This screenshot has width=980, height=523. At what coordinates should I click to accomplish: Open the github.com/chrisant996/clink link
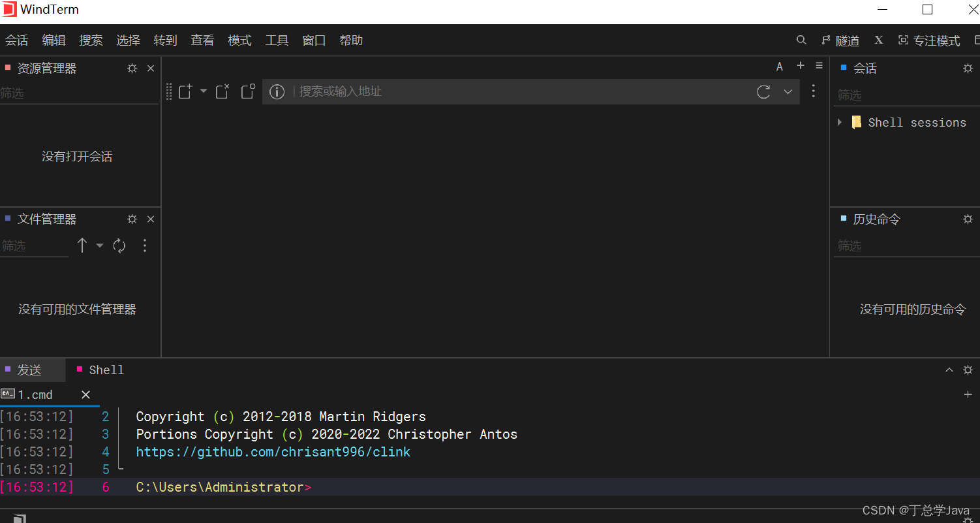click(x=273, y=452)
